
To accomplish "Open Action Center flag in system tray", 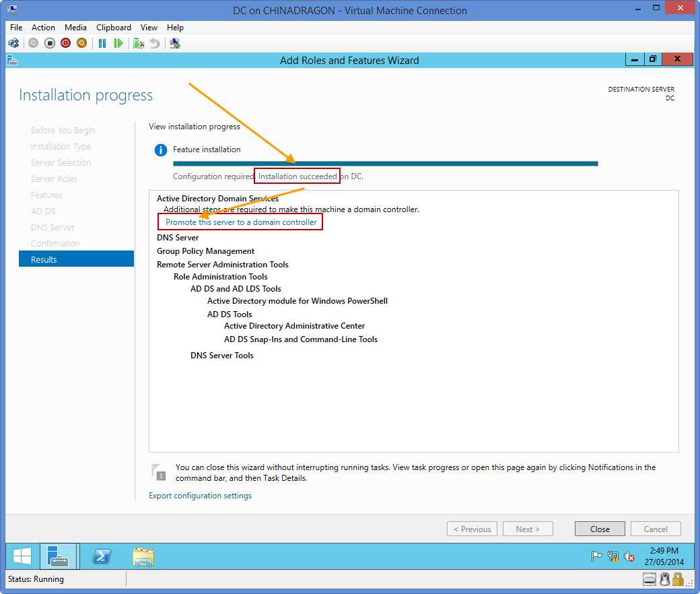I will [x=596, y=556].
